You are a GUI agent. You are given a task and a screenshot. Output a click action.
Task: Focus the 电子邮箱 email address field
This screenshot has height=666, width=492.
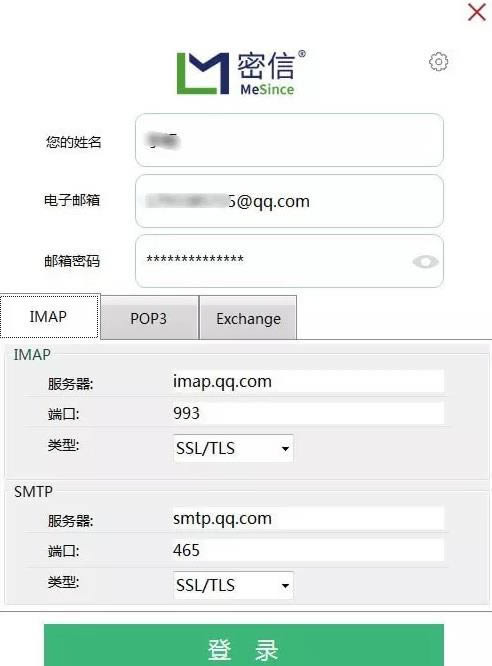click(x=289, y=201)
